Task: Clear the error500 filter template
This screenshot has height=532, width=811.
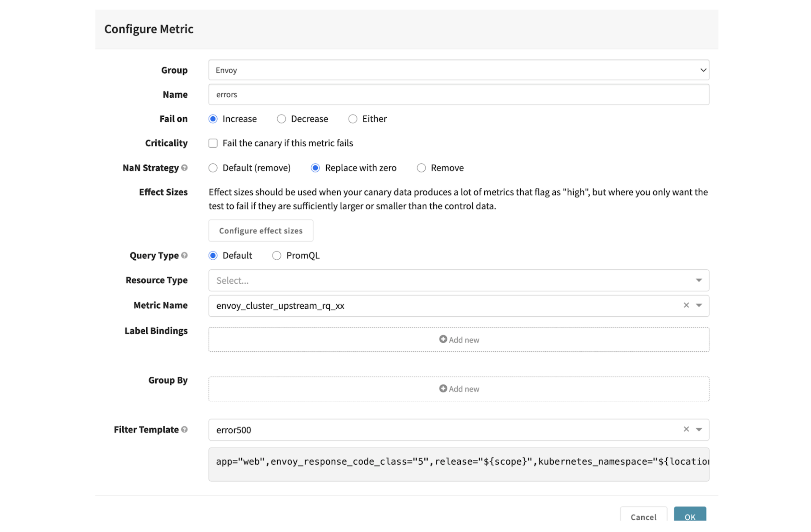Action: click(x=686, y=429)
